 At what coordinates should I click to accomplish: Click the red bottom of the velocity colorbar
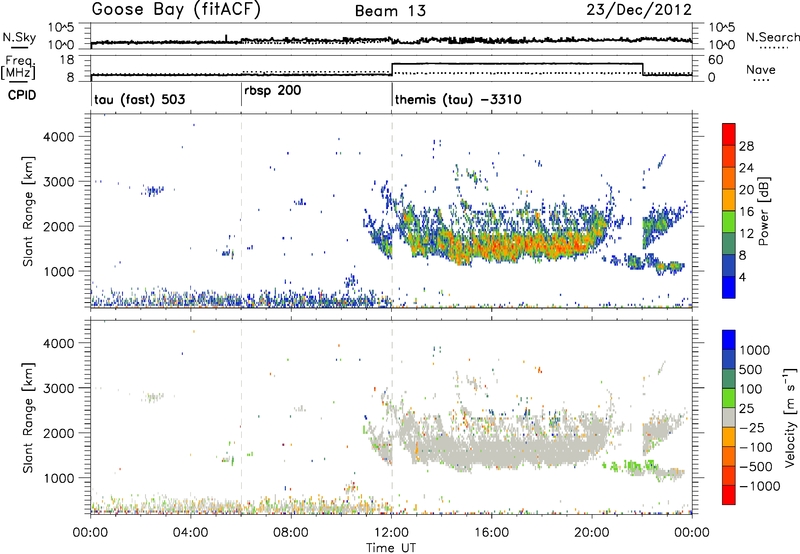coord(729,495)
